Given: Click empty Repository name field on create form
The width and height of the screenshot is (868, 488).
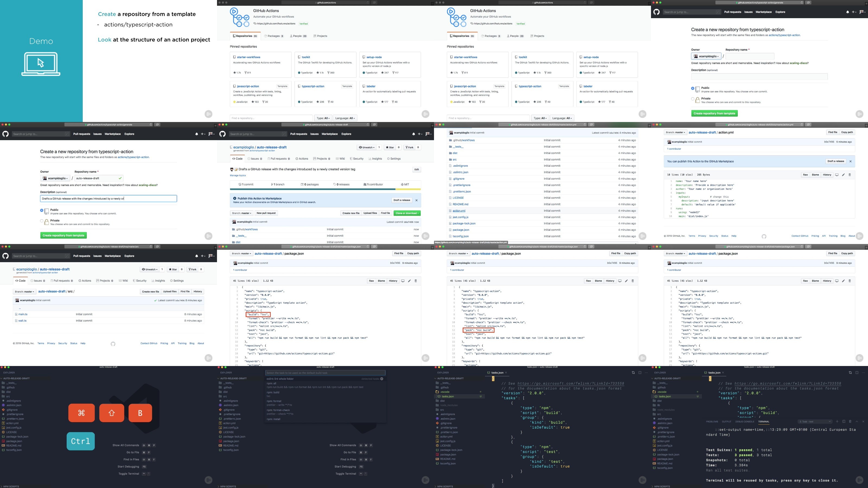Looking at the screenshot, I should [750, 56].
